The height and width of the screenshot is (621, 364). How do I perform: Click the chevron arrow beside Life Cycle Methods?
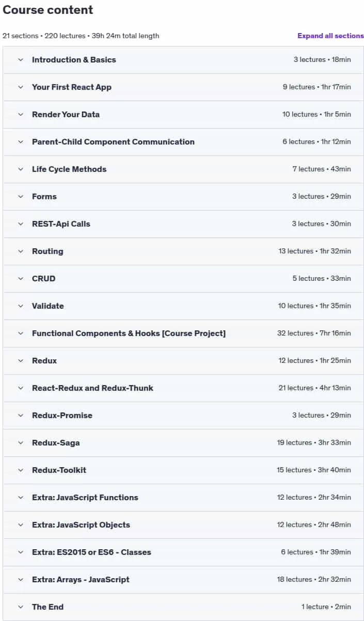(x=21, y=169)
